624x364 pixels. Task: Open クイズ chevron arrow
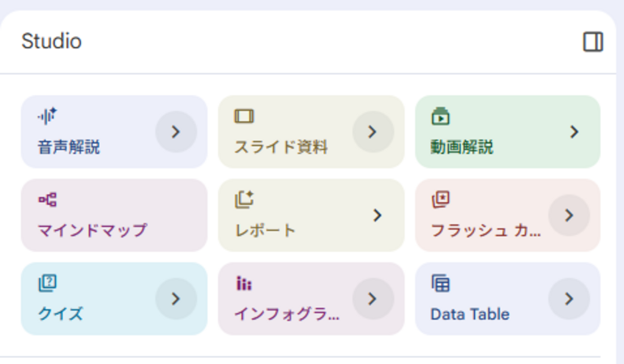175,299
